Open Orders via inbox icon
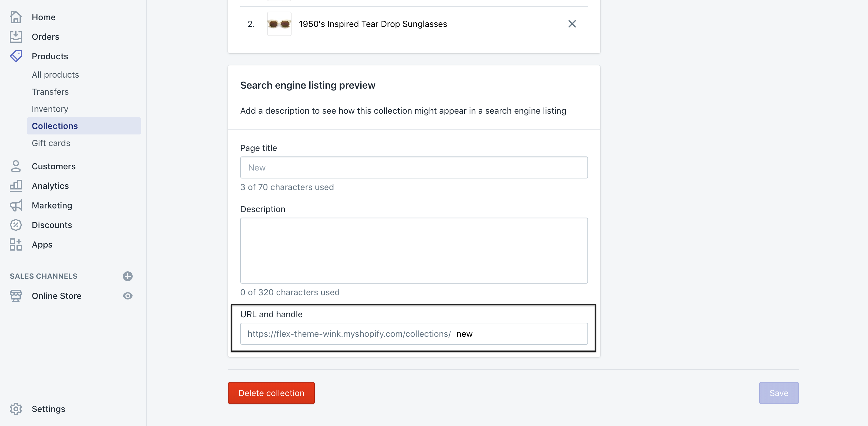 (x=16, y=37)
